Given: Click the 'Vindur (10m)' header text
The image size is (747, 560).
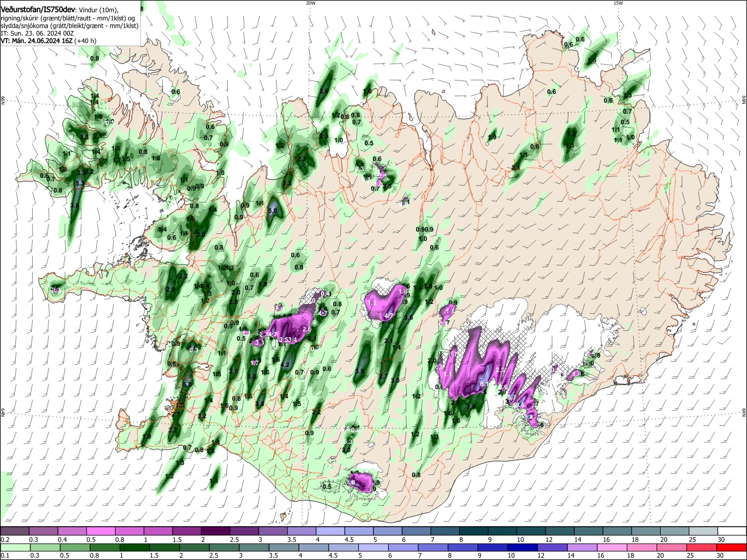Looking at the screenshot, I should click(98, 9).
